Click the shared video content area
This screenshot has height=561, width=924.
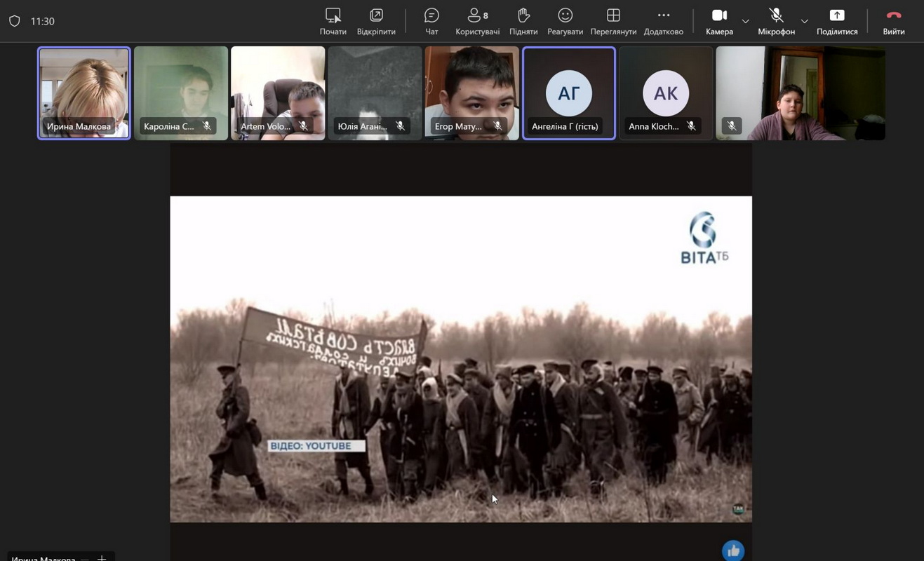pyautogui.click(x=461, y=358)
